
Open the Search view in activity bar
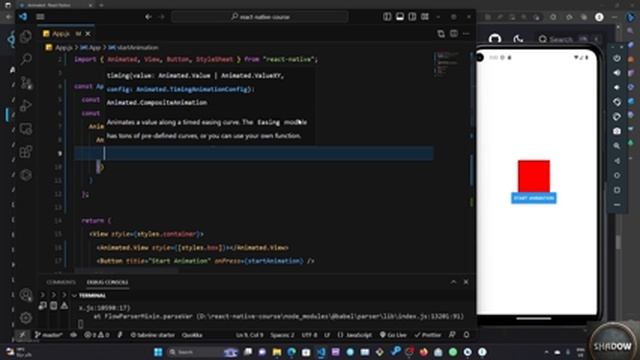26,60
